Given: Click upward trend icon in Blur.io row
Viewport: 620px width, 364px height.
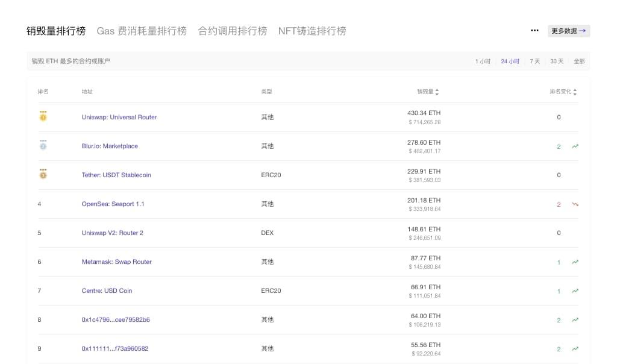Looking at the screenshot, I should (575, 146).
